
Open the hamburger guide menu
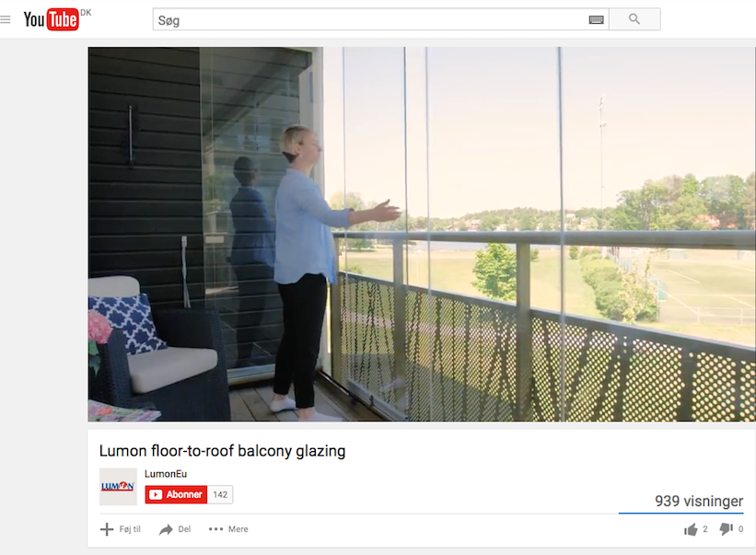coord(6,19)
